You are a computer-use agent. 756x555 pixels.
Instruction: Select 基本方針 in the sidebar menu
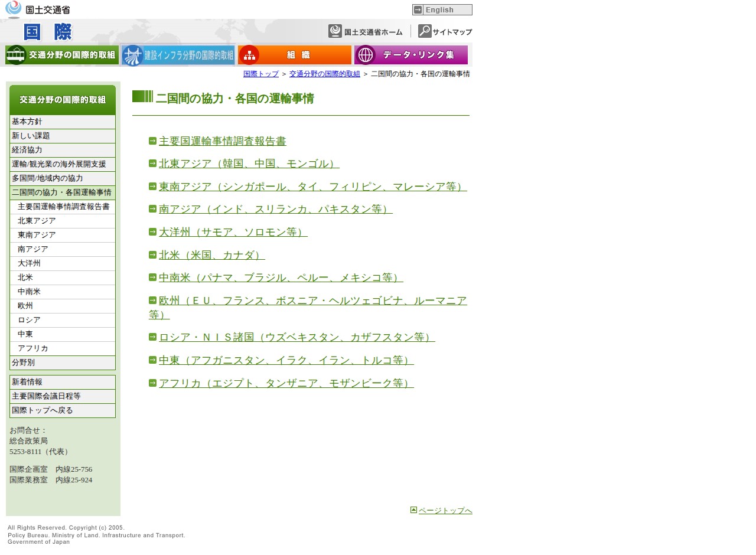(63, 122)
